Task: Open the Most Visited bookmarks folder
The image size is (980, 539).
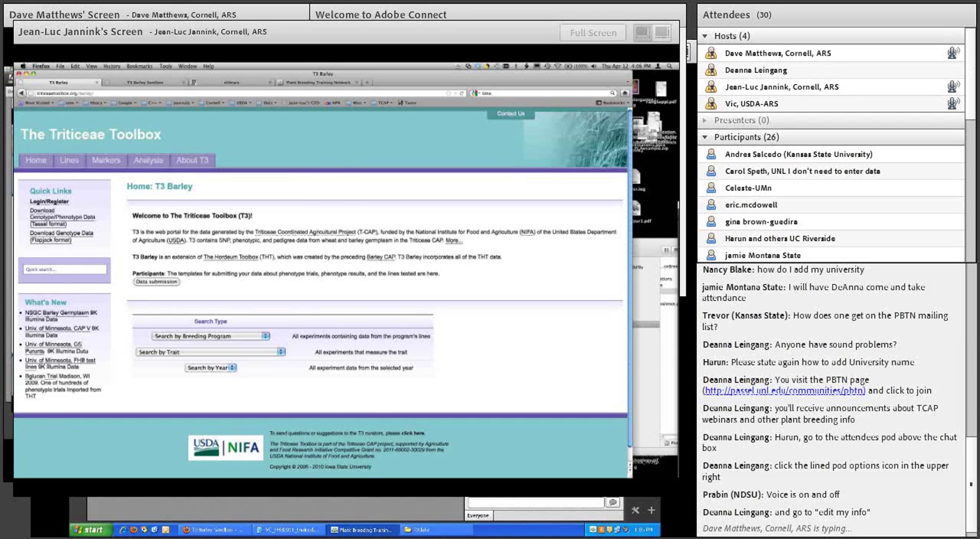Action: click(36, 103)
